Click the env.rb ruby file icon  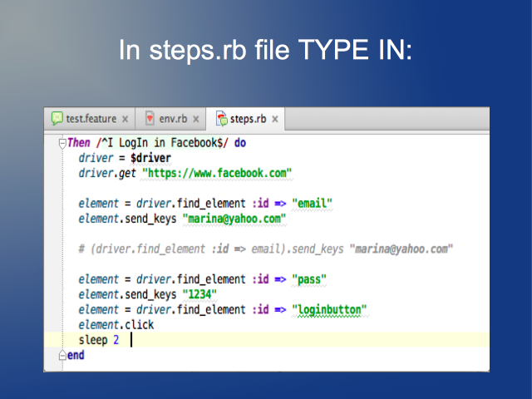[150, 118]
